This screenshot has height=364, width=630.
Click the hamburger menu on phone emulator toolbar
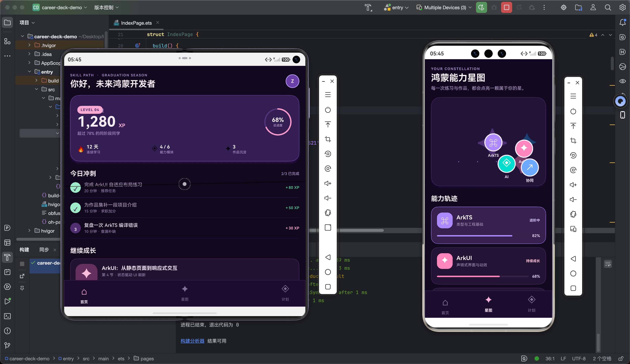[573, 96]
